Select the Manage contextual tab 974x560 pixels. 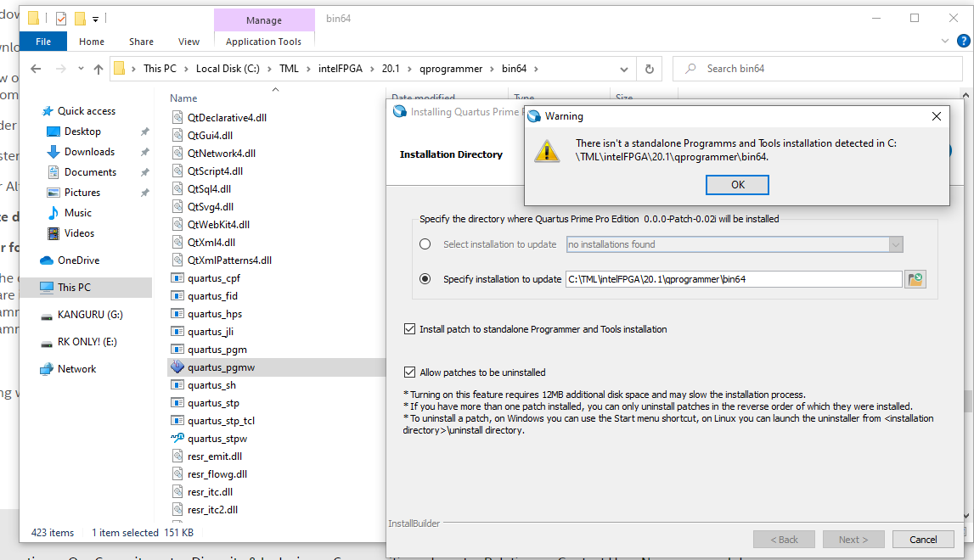(264, 20)
